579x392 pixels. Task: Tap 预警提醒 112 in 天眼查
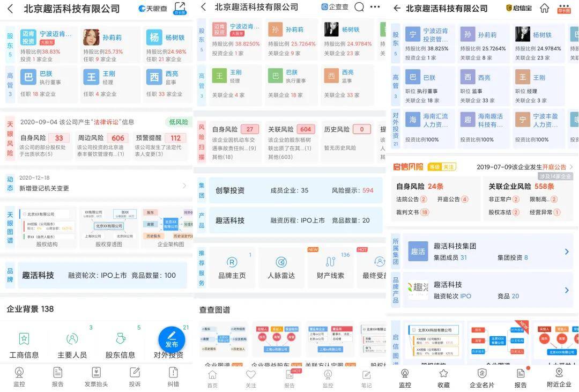pos(161,145)
